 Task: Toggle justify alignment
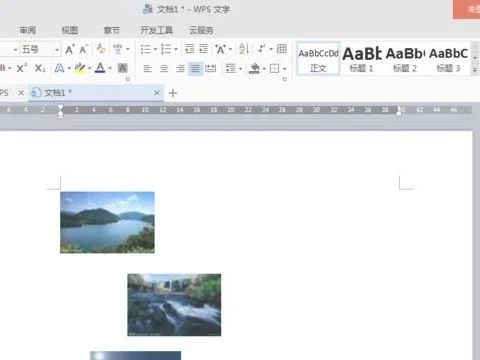coord(195,69)
